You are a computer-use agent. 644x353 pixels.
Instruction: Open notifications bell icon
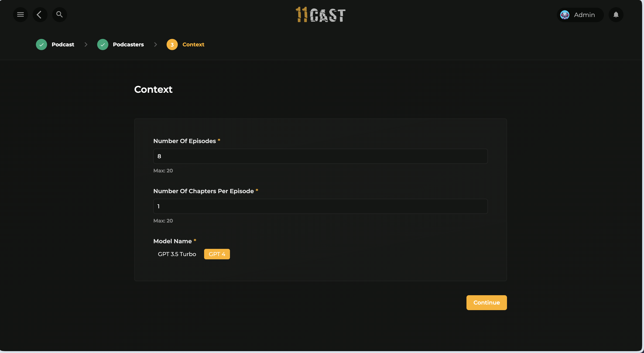616,15
